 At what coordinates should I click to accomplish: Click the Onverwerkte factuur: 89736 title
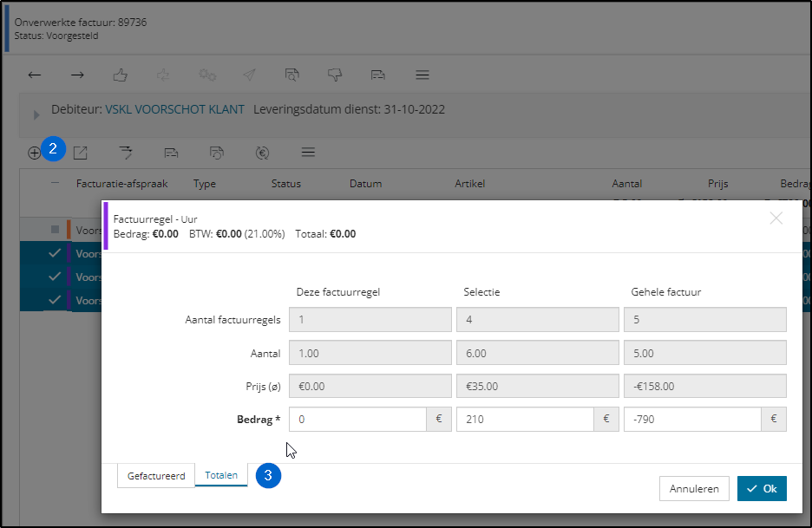click(x=81, y=23)
